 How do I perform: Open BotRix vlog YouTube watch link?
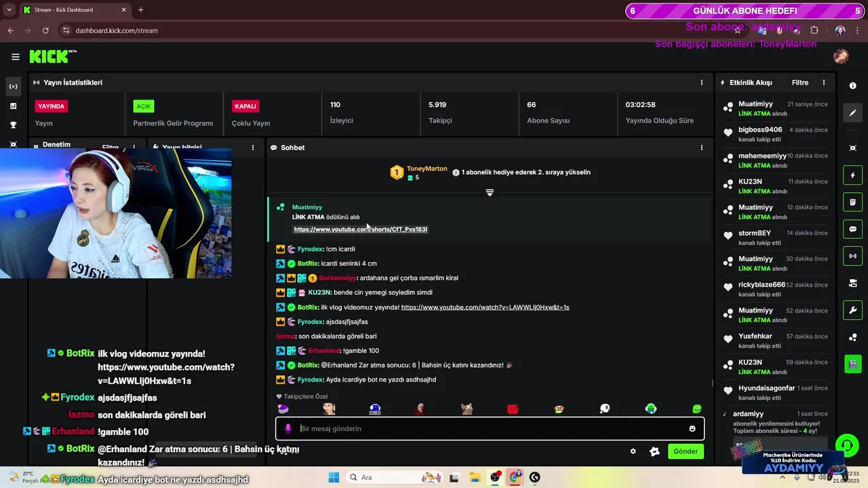pos(485,307)
